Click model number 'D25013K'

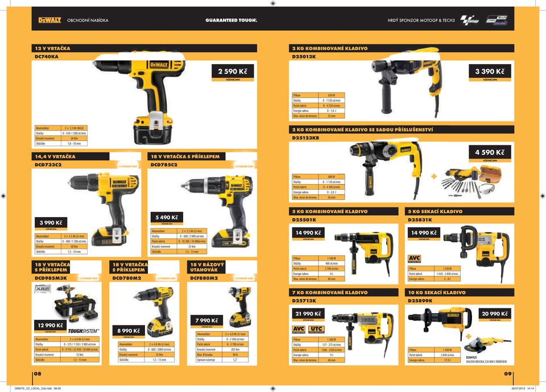coord(304,57)
